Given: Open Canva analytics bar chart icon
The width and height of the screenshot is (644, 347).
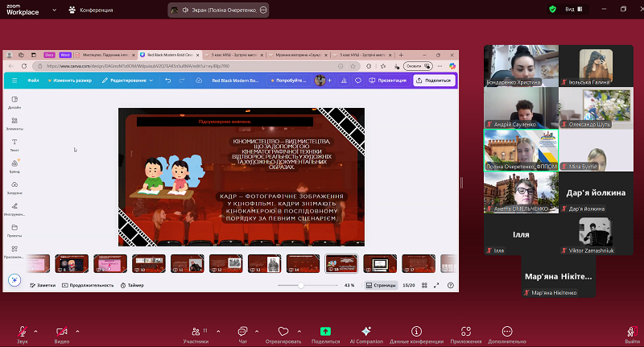Looking at the screenshot, I should click(x=344, y=81).
